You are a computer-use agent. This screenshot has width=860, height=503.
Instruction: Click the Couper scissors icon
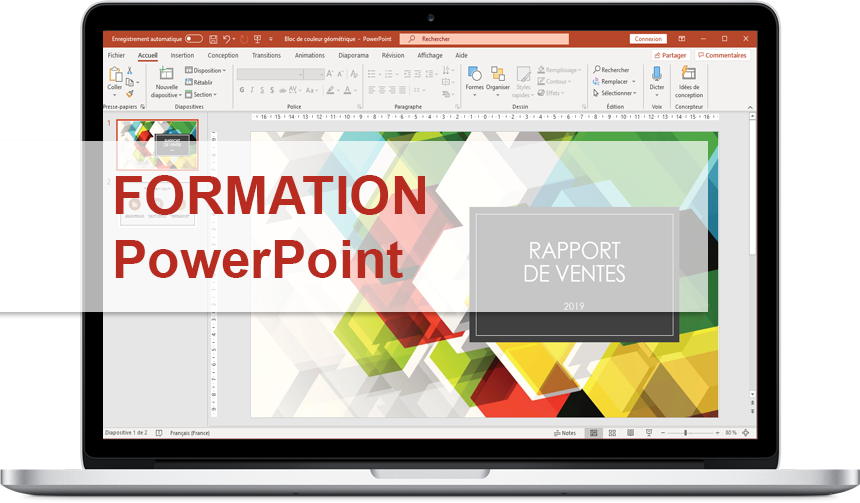click(x=130, y=70)
